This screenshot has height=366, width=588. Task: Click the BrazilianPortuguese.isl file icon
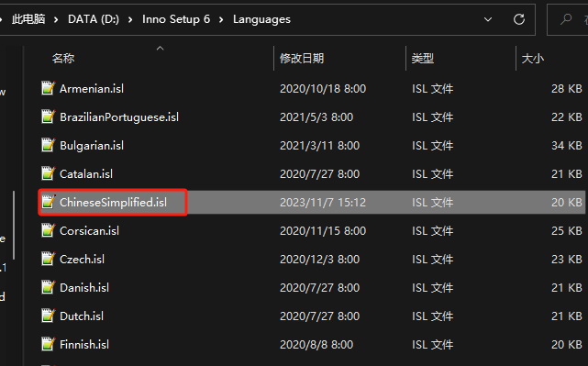click(x=48, y=117)
